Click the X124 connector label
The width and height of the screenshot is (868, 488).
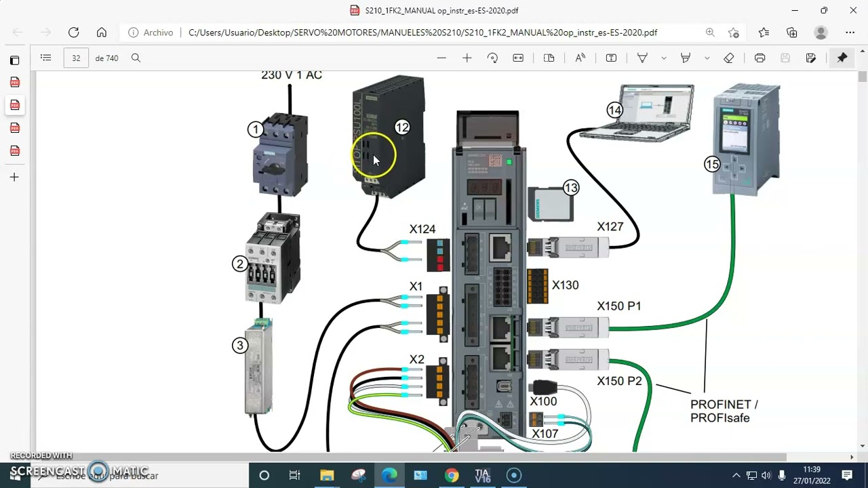[422, 230]
